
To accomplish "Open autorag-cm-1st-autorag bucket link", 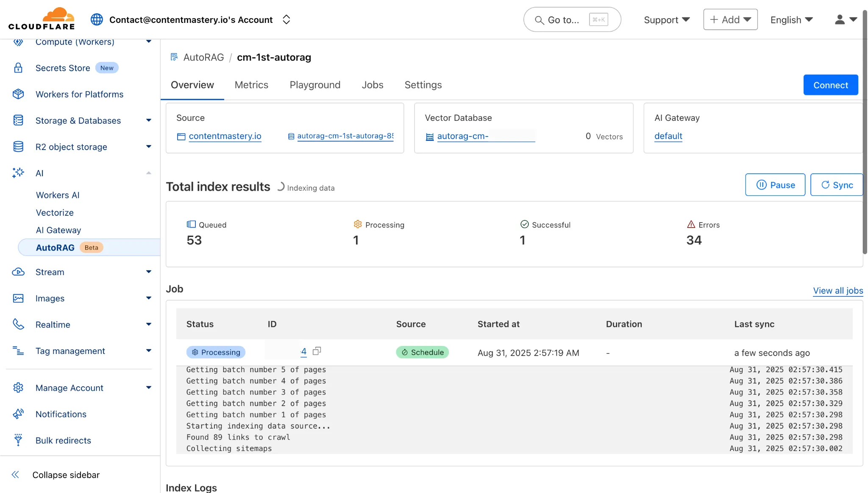I will point(345,136).
